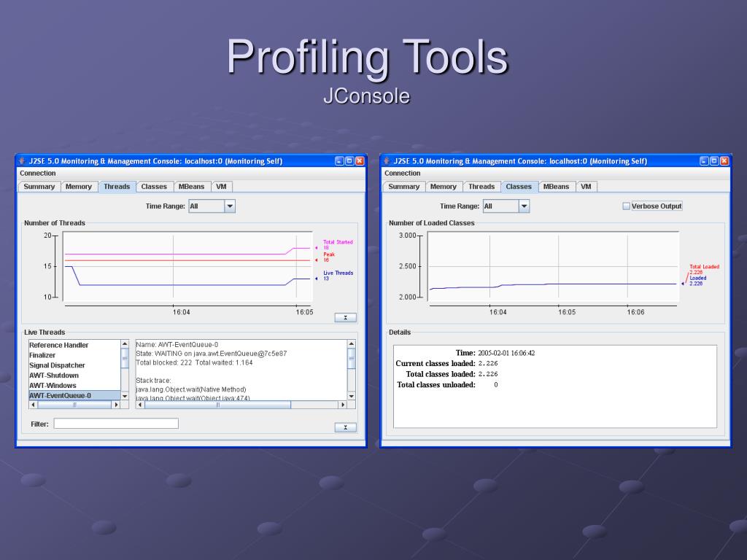Viewport: 747px width, 560px height.
Task: Click thread details scroll up arrow
Action: pyautogui.click(x=351, y=344)
